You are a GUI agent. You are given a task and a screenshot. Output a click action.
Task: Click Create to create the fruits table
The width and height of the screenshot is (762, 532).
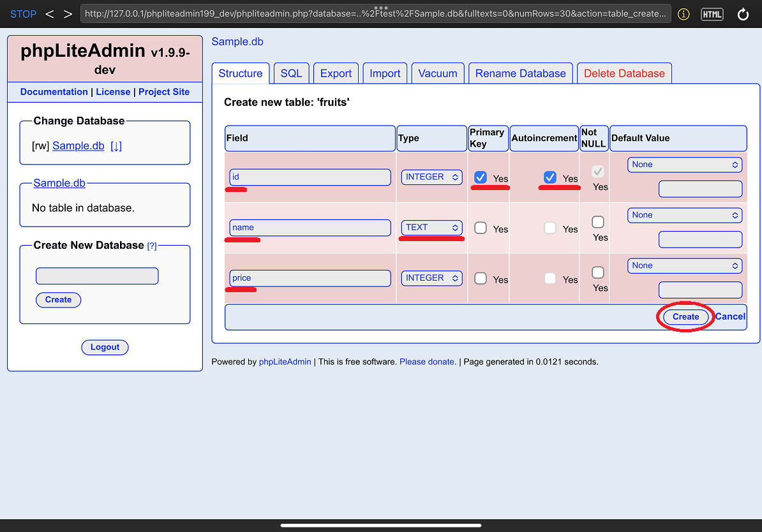coord(685,317)
